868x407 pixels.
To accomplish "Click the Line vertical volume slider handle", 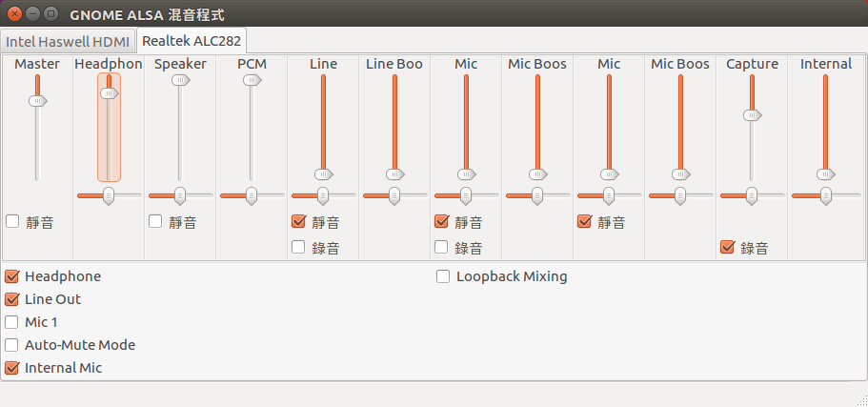I will 323,174.
